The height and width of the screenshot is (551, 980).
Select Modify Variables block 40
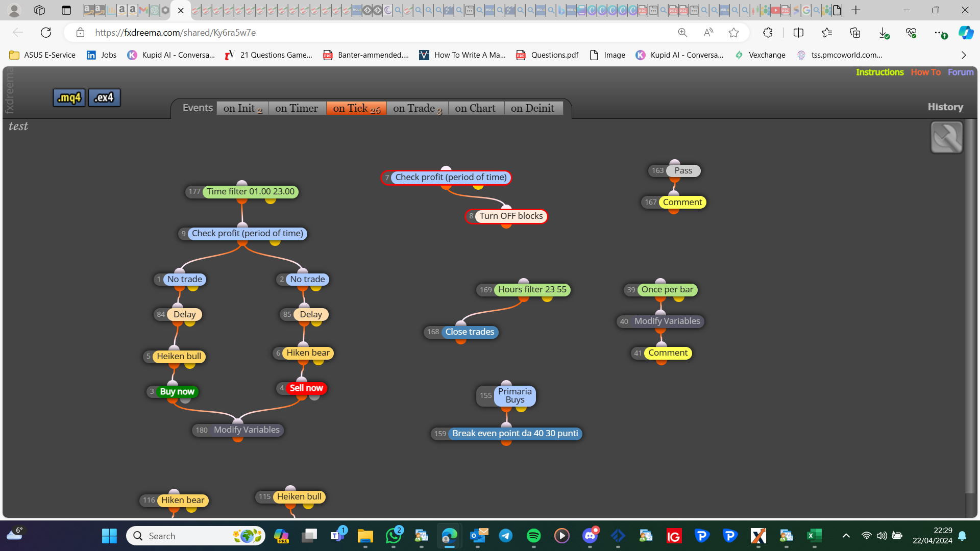[x=660, y=321]
